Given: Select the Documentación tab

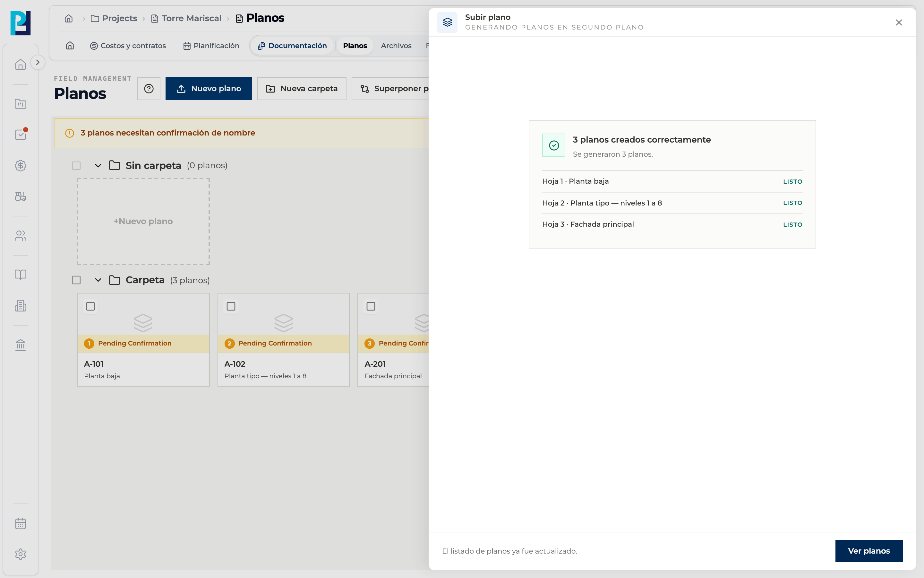Looking at the screenshot, I should [x=292, y=46].
